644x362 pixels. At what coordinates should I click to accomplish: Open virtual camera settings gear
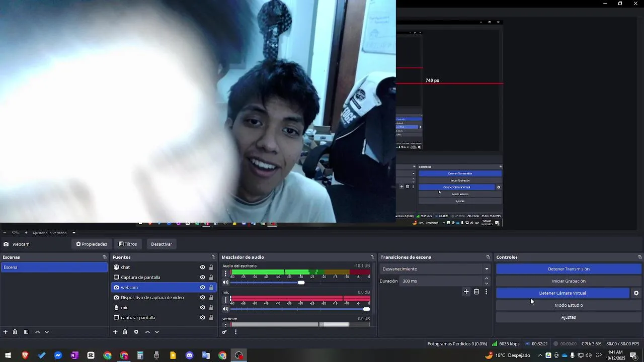point(636,293)
